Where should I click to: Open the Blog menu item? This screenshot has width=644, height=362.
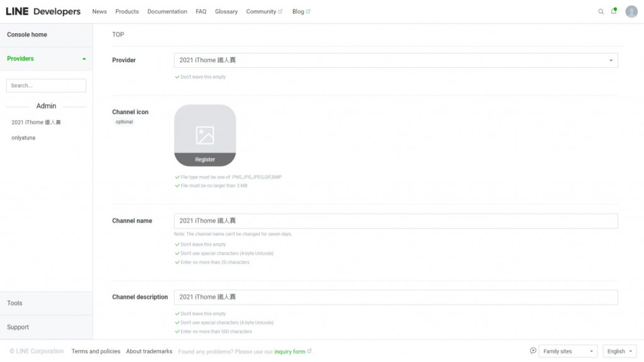[x=298, y=11]
